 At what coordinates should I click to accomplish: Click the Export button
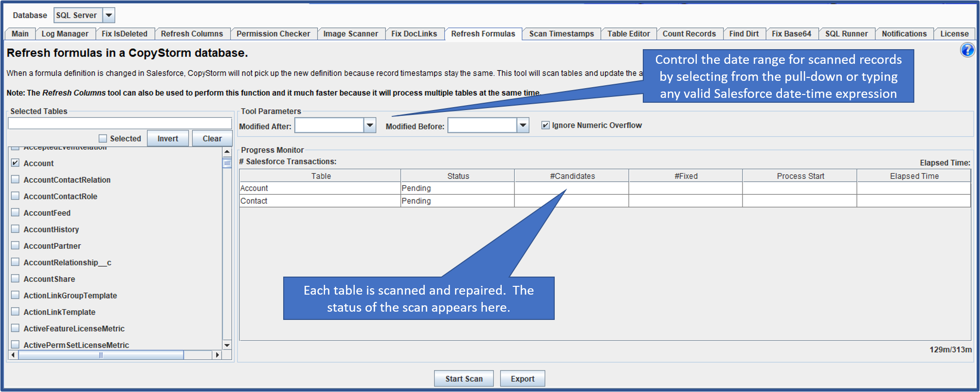pyautogui.click(x=523, y=378)
